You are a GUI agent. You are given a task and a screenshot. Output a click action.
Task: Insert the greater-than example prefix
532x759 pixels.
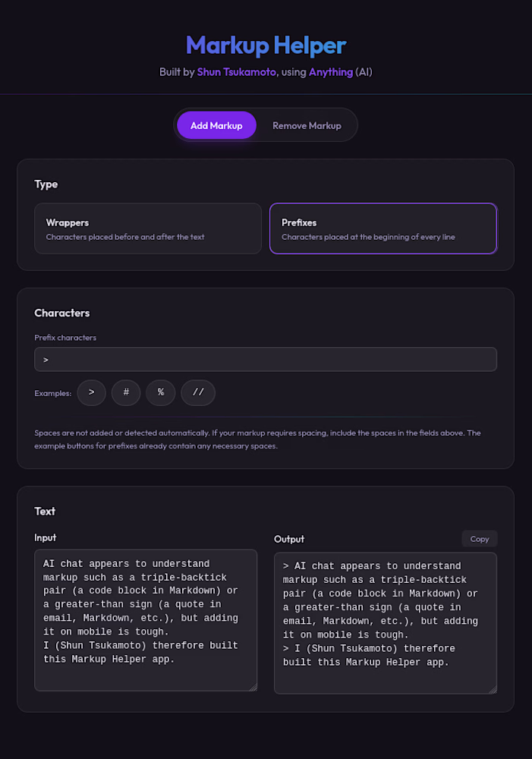click(92, 392)
